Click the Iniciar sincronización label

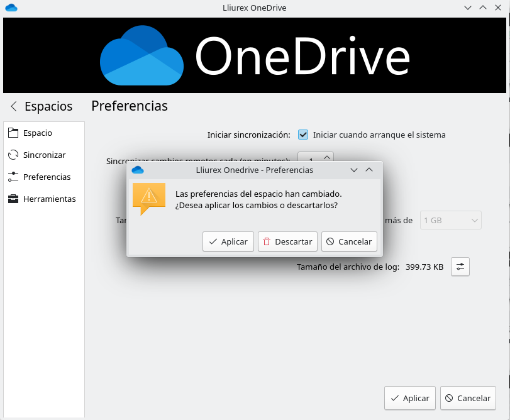coord(249,135)
